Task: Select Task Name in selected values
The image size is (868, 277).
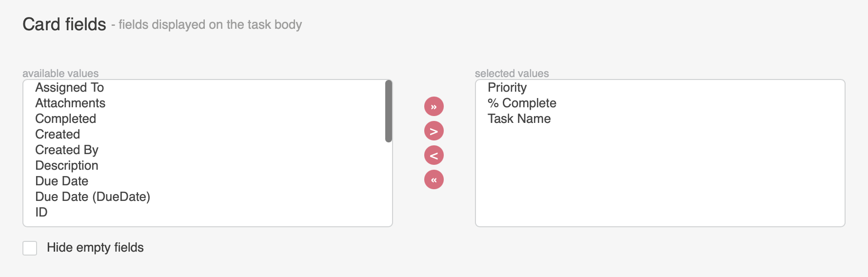Action: click(660, 119)
